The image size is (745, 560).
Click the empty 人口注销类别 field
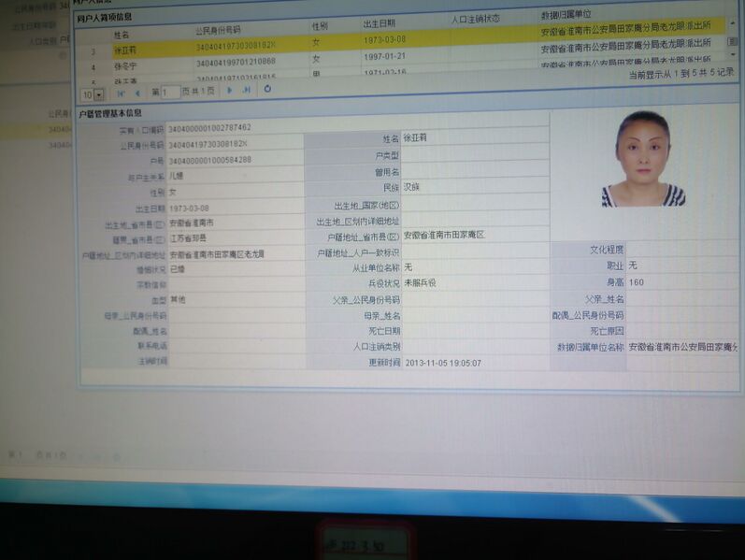point(476,347)
